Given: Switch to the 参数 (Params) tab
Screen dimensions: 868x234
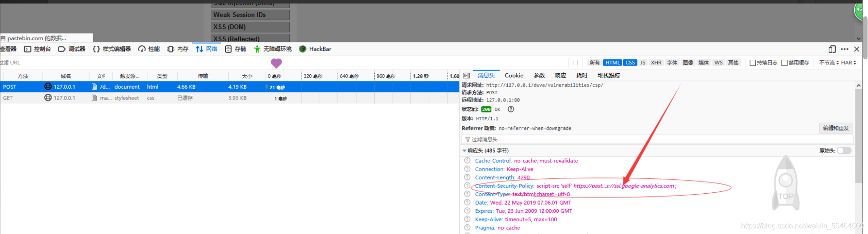Looking at the screenshot, I should click(x=539, y=76).
